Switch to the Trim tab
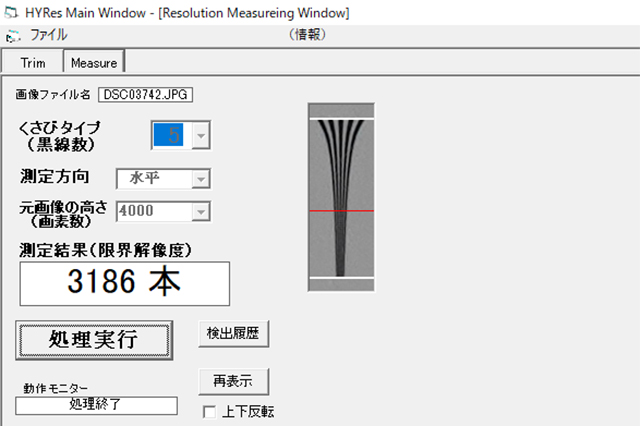 [x=33, y=62]
